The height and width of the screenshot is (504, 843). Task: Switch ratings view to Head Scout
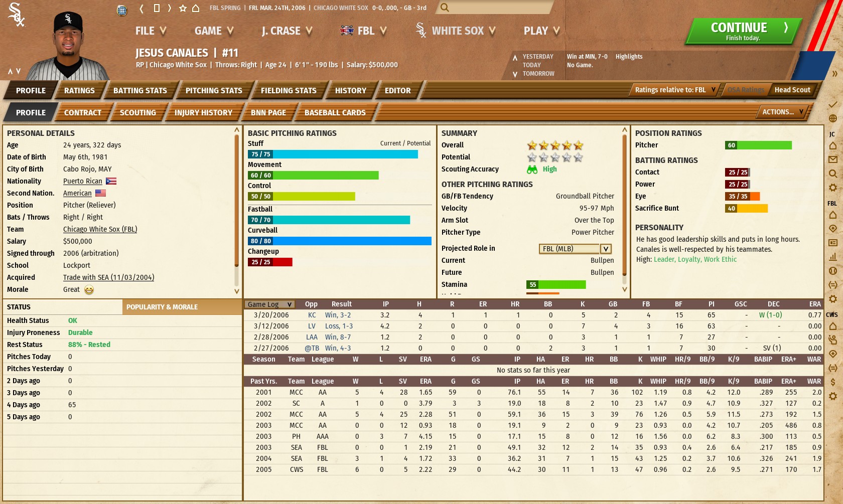pyautogui.click(x=792, y=90)
